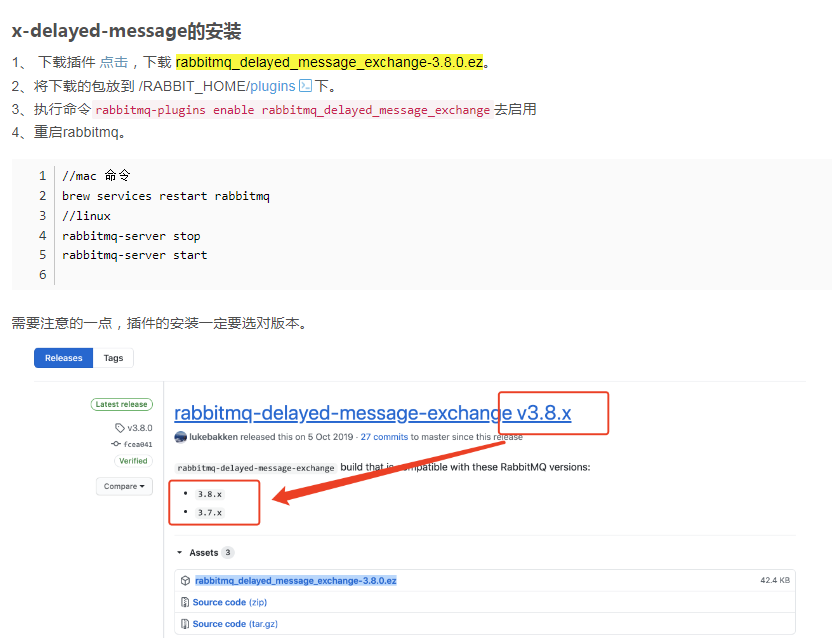Click lukebakken's avatar
Image resolution: width=832 pixels, height=638 pixels.
180,437
